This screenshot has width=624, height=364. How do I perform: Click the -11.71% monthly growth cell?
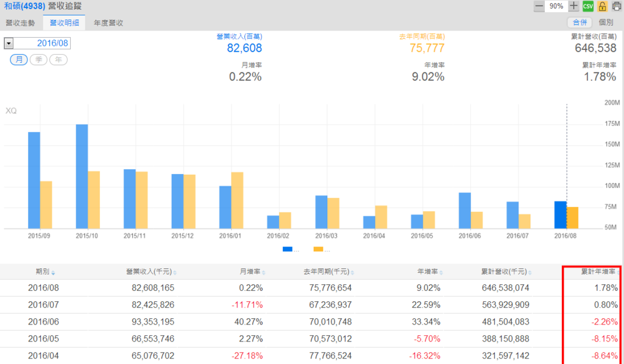(247, 305)
